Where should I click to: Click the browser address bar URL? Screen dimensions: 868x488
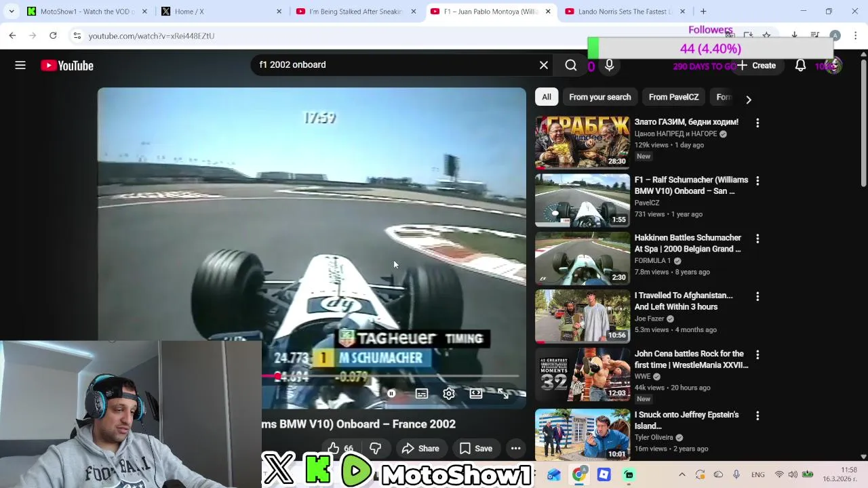pyautogui.click(x=151, y=36)
